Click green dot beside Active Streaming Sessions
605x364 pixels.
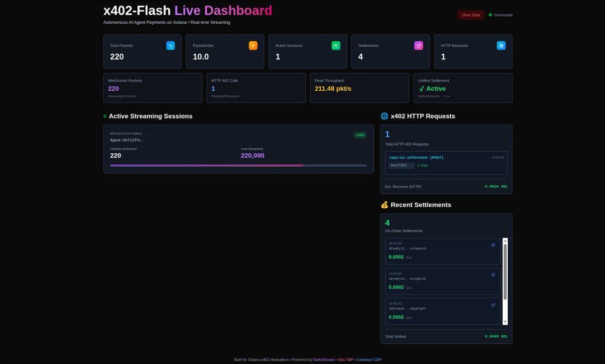105,116
